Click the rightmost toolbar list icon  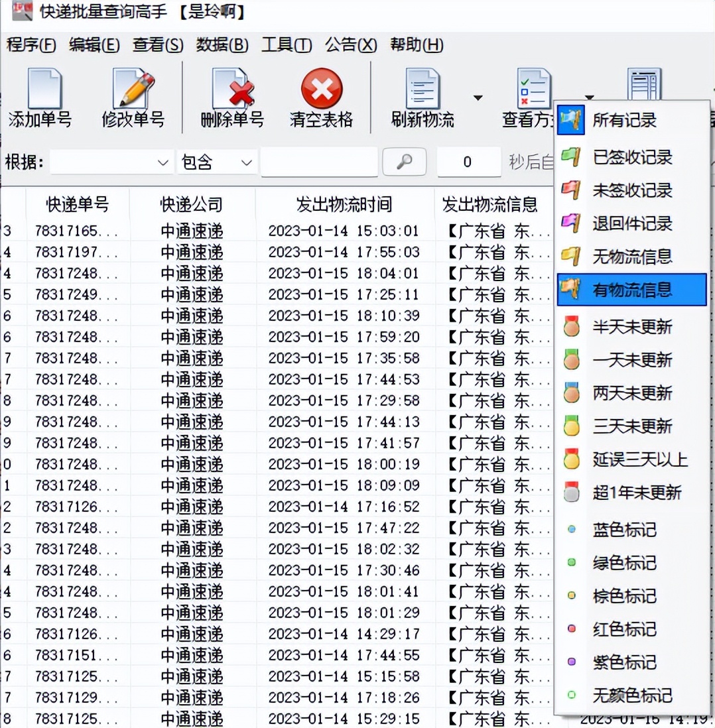tap(642, 83)
